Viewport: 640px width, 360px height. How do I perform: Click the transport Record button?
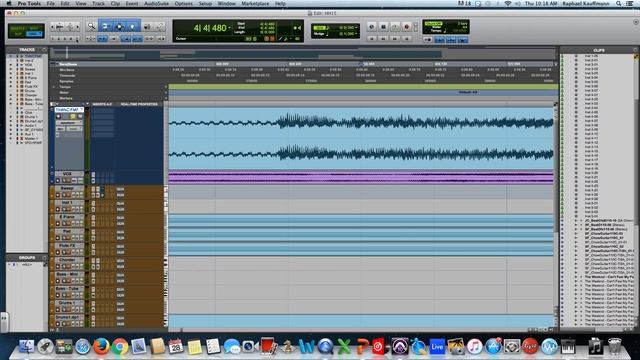[407, 27]
